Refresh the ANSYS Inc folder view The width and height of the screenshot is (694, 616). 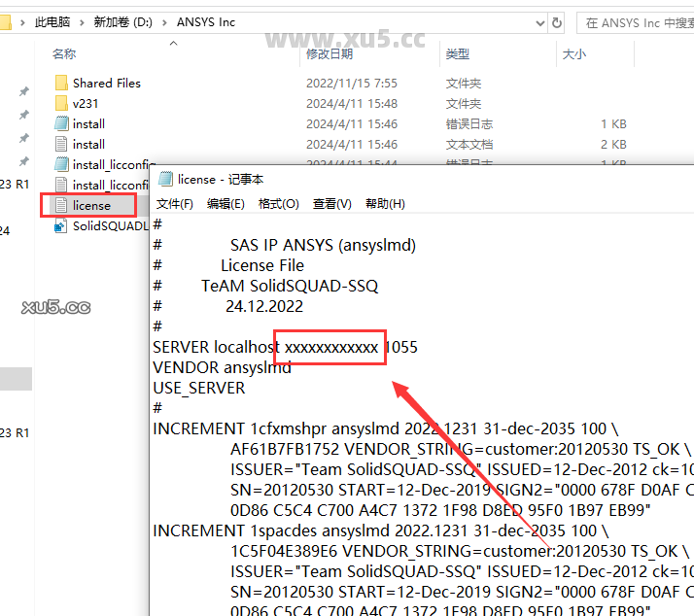(557, 21)
